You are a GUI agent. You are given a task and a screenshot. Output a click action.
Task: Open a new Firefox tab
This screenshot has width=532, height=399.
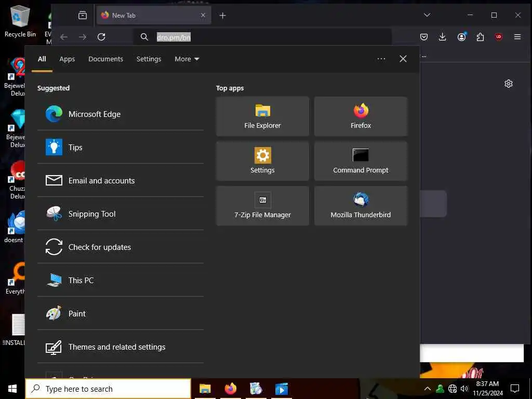pos(222,16)
